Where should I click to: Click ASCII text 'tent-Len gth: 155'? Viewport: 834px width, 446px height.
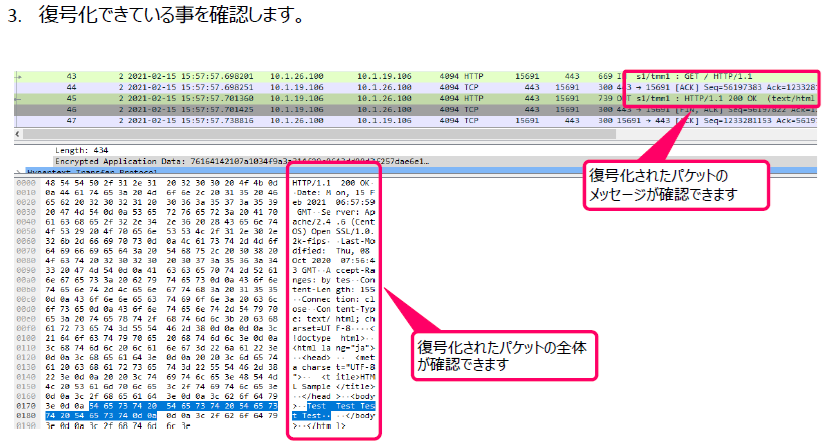pyautogui.click(x=333, y=290)
